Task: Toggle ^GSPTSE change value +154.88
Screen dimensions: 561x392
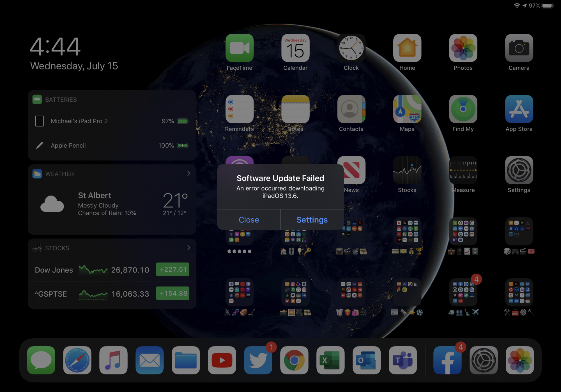Action: pos(173,294)
